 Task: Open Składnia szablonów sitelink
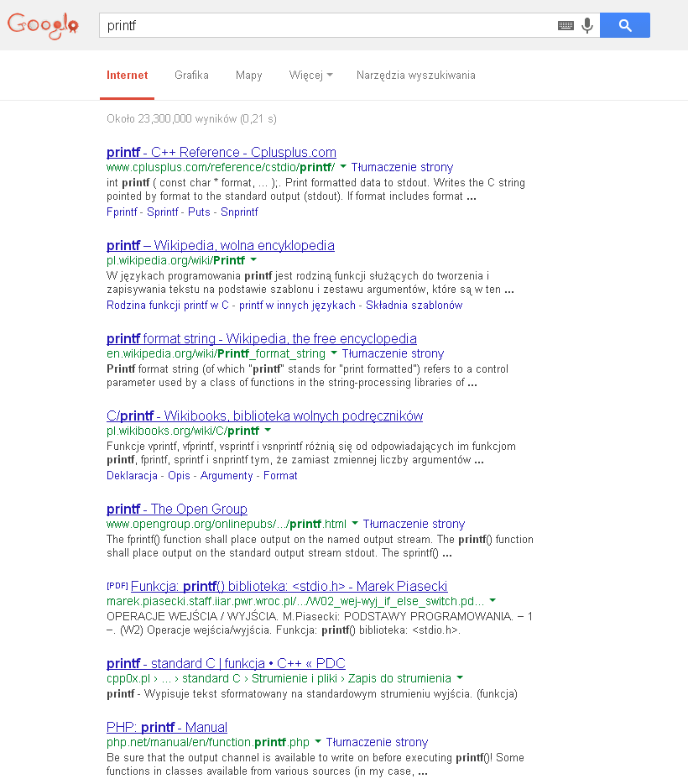click(414, 305)
